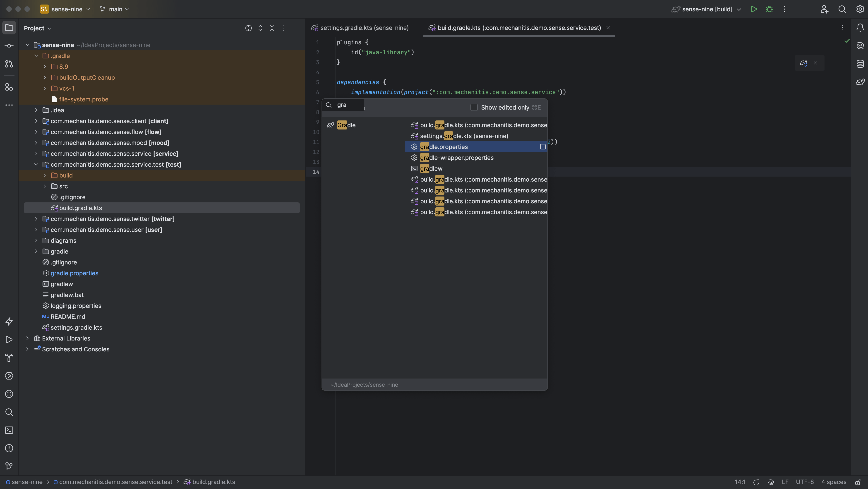
Task: Click 4 spaces indent setting
Action: [834, 482]
